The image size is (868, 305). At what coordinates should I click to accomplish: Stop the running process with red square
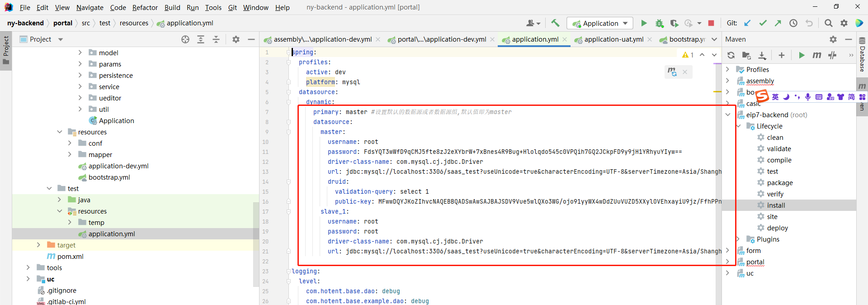(711, 23)
